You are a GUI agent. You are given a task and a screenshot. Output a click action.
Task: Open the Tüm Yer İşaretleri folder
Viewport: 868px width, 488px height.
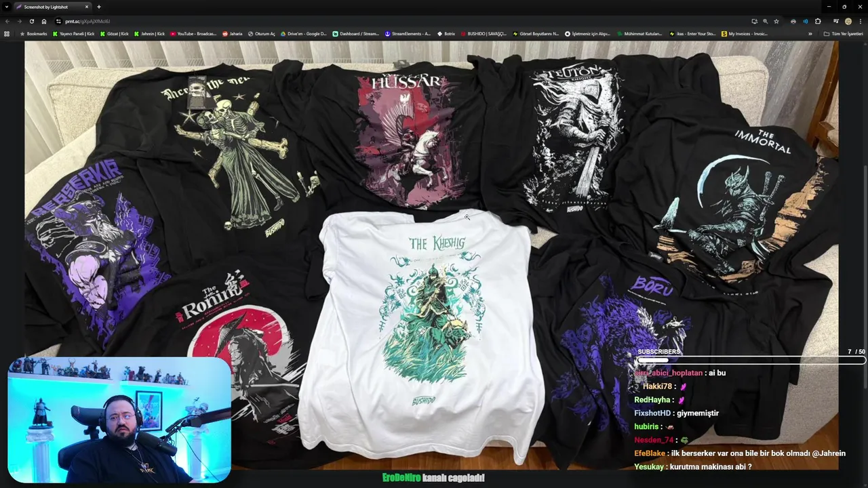pyautogui.click(x=843, y=33)
